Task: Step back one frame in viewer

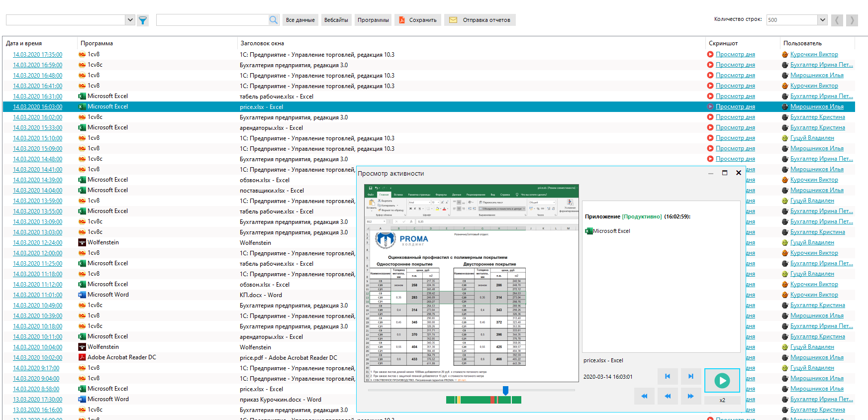Action: pyautogui.click(x=668, y=396)
